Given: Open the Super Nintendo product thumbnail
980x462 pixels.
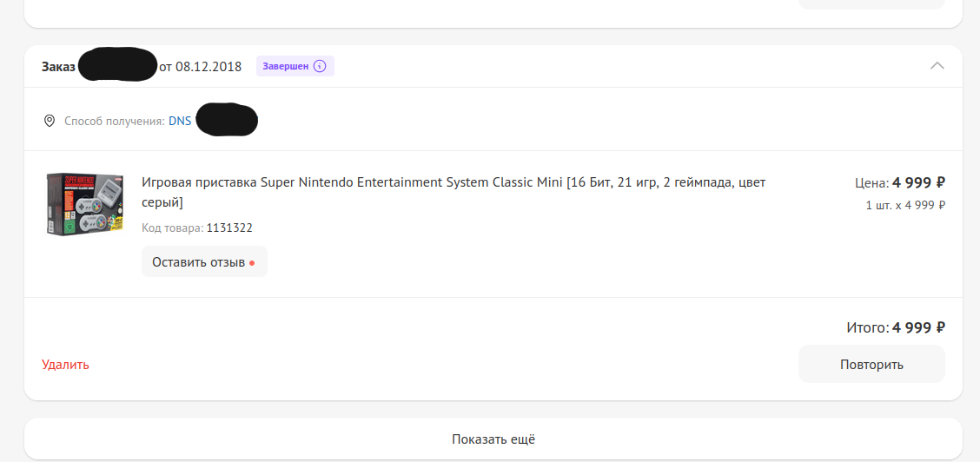Looking at the screenshot, I should 84,204.
